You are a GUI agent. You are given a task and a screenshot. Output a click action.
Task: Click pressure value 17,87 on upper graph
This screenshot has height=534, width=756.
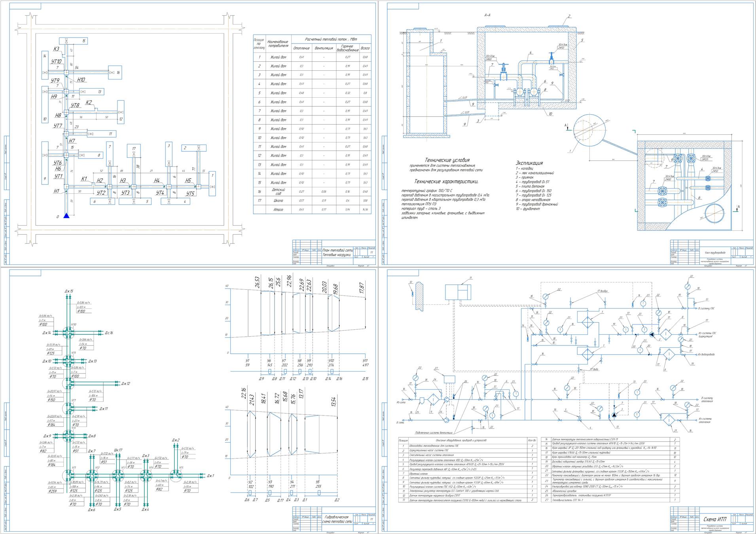pyautogui.click(x=362, y=289)
